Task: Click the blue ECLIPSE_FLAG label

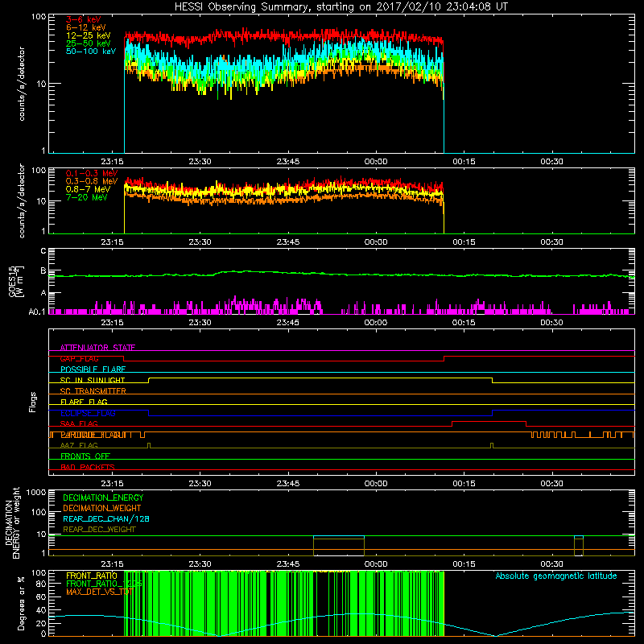Action: (x=88, y=413)
